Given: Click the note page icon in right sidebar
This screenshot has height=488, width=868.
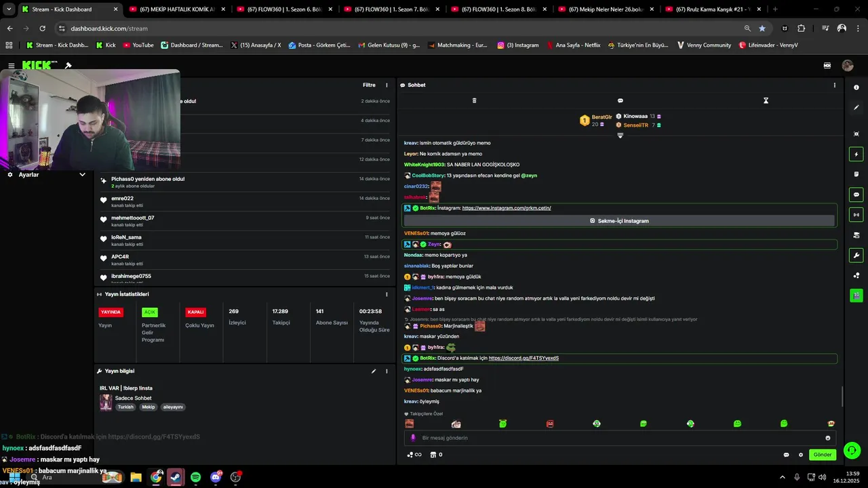Looking at the screenshot, I should point(856,174).
